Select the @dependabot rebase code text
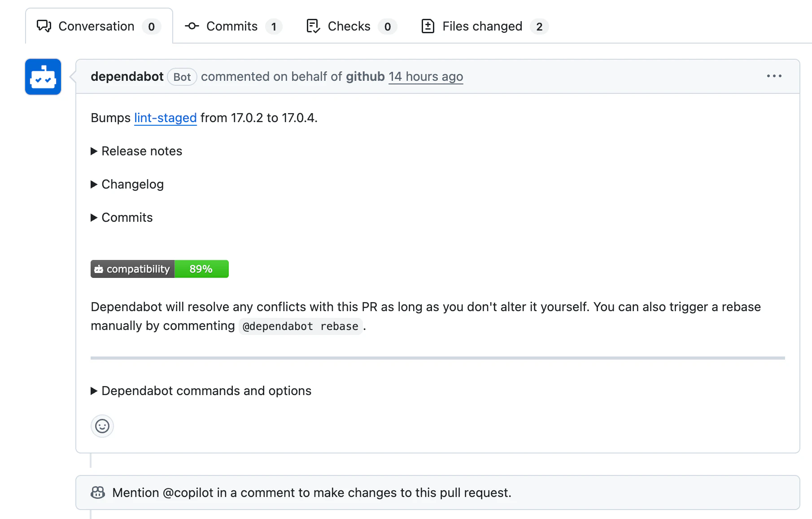Image resolution: width=812 pixels, height=519 pixels. [x=301, y=326]
